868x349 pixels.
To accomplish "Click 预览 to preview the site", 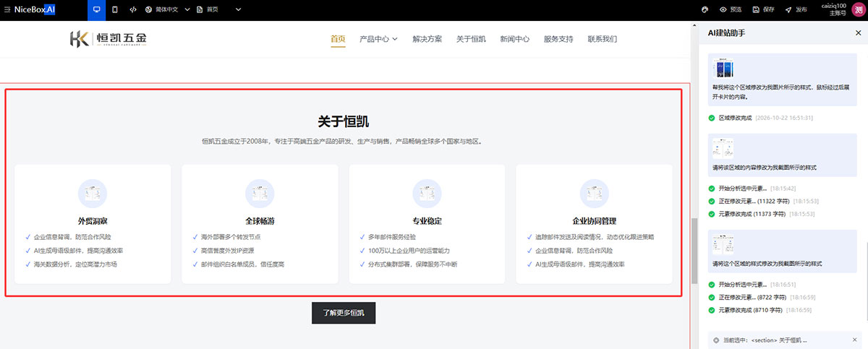I will [731, 9].
